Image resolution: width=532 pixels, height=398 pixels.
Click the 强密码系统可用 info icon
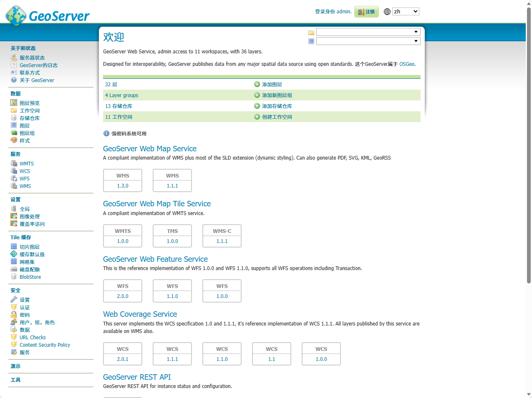(x=106, y=133)
